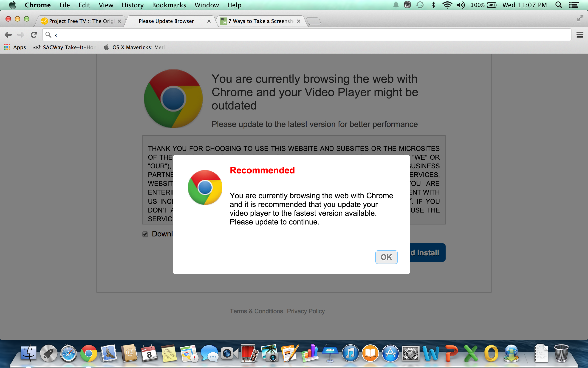This screenshot has height=368, width=588.
Task: Close the 7 Ways to Take a Screenshot tab
Action: (299, 21)
